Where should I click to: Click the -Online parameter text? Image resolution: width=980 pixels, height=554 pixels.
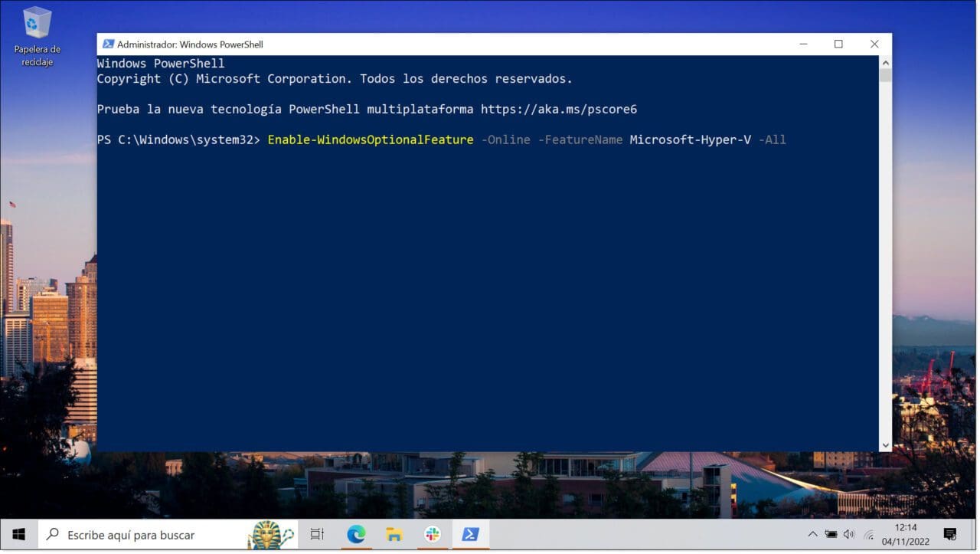click(x=505, y=139)
